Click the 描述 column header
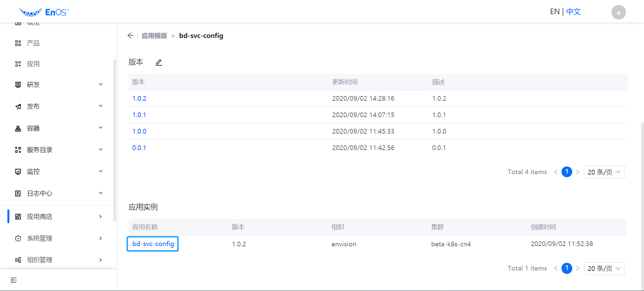 [438, 82]
